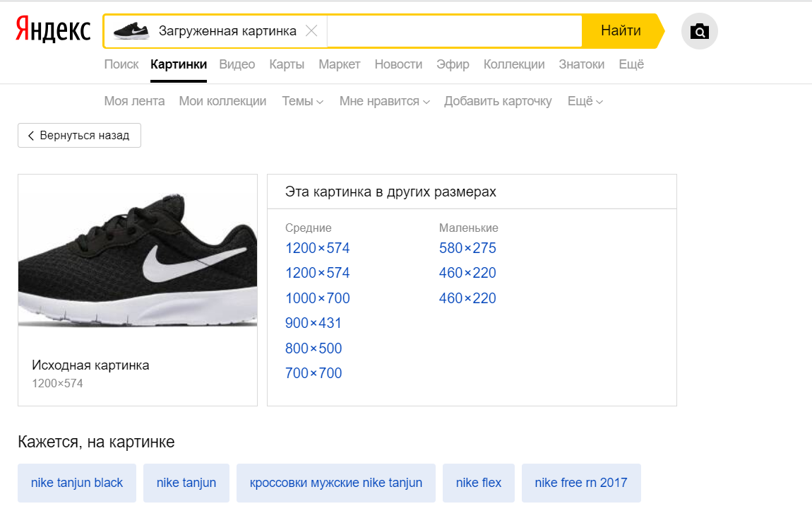Open the 1000×700 size link
The width and height of the screenshot is (812, 523).
point(318,298)
